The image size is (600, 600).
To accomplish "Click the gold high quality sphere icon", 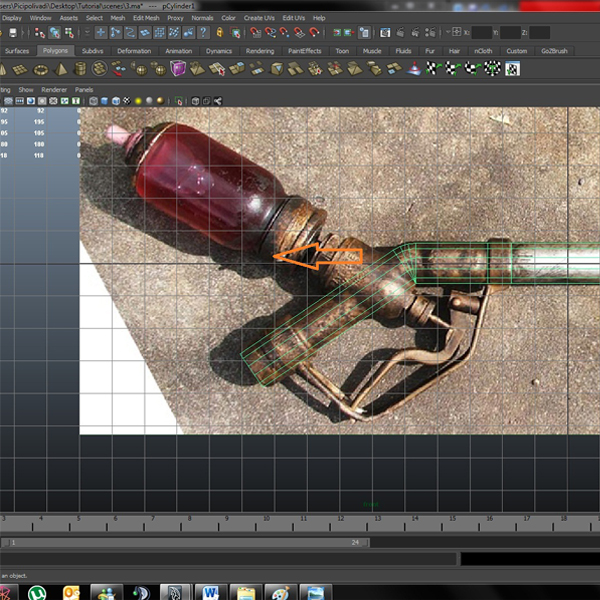I will [x=161, y=101].
